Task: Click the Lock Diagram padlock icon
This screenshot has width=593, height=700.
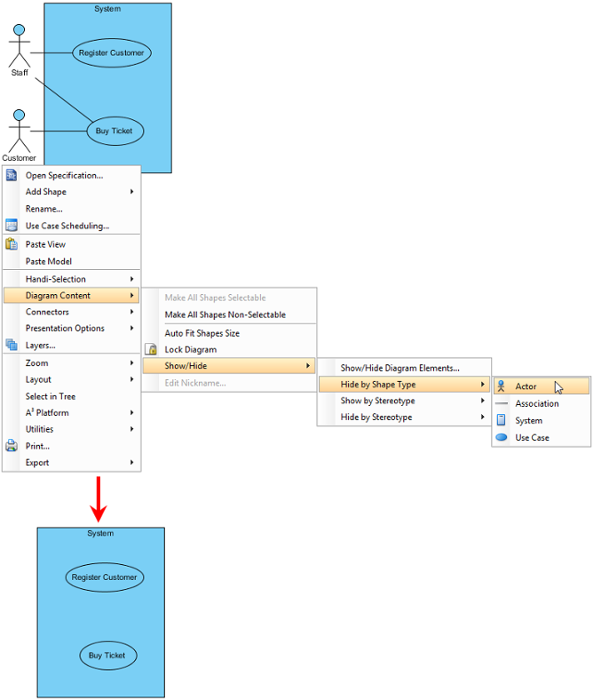Action: [x=151, y=349]
